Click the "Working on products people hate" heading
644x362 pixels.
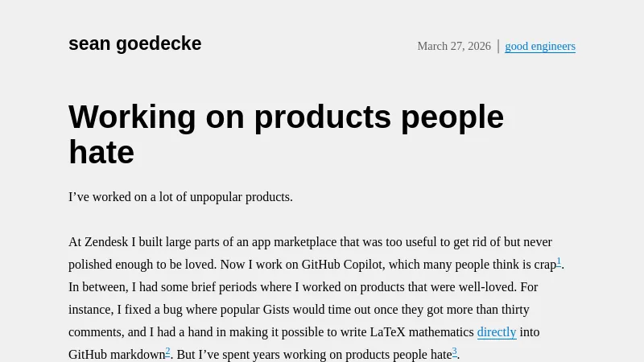pyautogui.click(x=286, y=134)
